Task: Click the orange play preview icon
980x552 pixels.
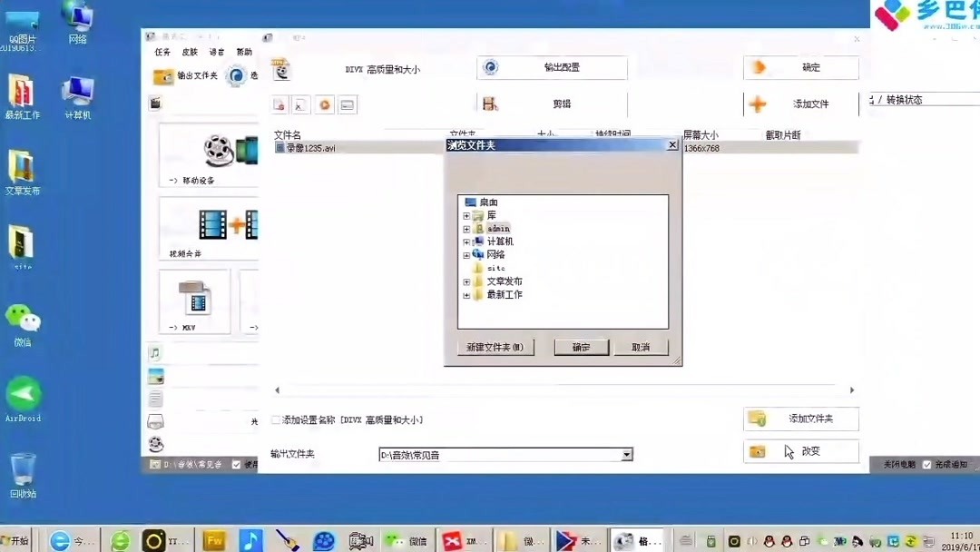Action: click(x=324, y=104)
